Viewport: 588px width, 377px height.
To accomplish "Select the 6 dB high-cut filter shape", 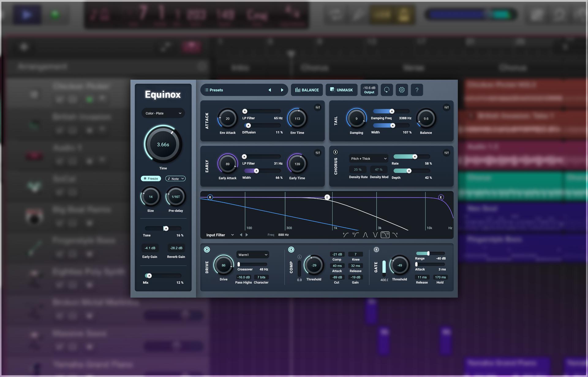I will point(395,235).
